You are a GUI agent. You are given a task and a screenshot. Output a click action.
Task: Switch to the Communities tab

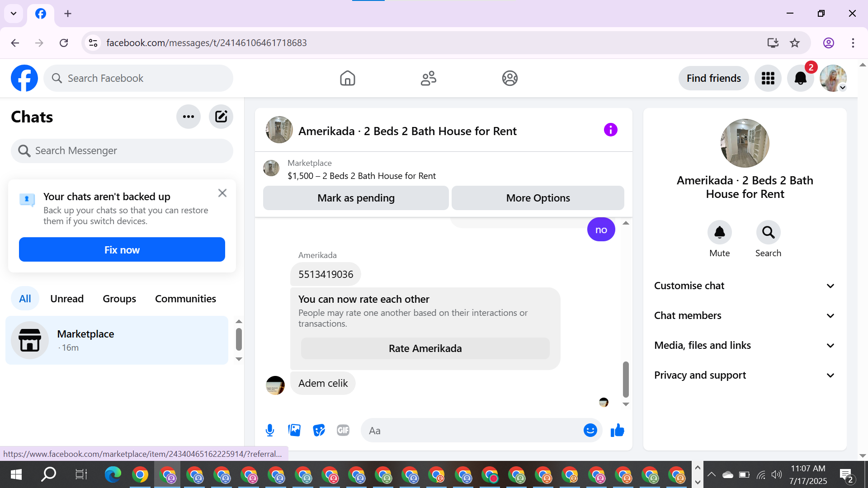pos(185,299)
